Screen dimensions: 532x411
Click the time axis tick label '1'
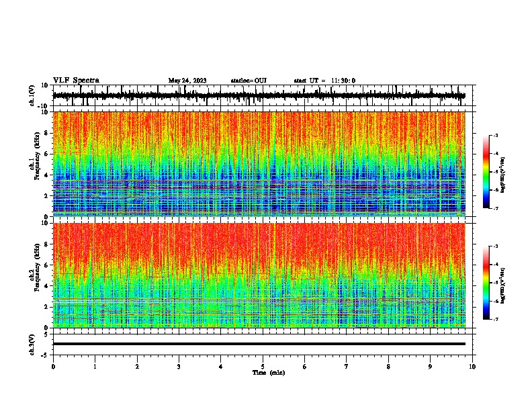point(95,367)
